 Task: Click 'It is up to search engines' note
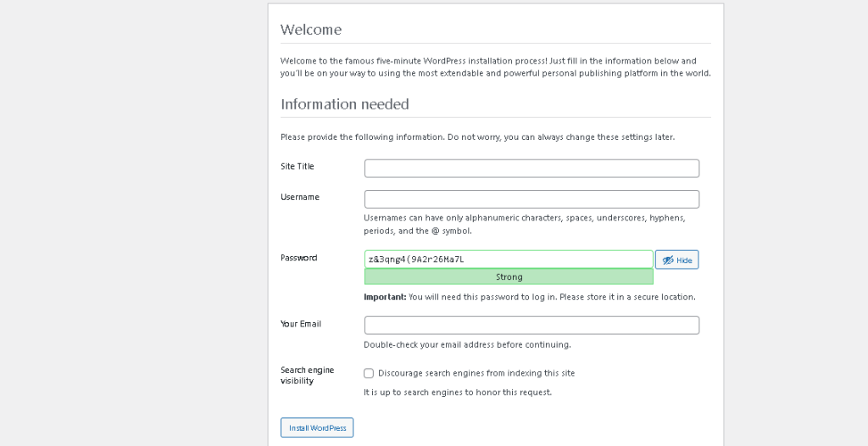click(x=458, y=393)
